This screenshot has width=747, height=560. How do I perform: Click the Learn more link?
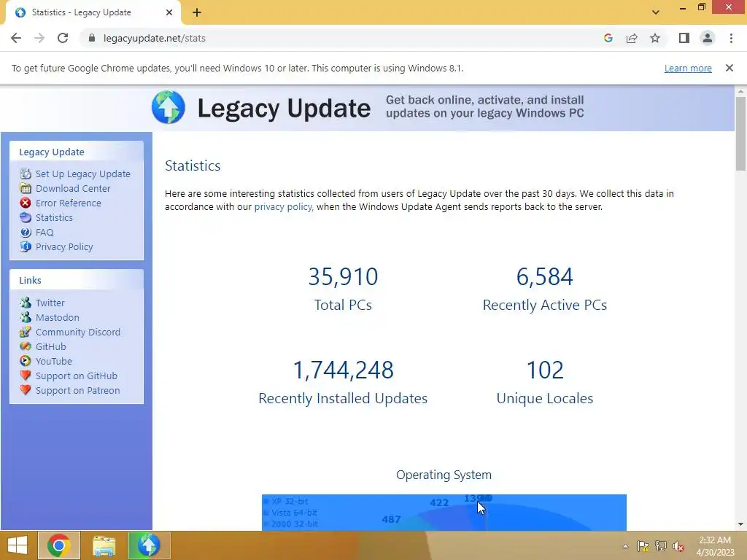(x=688, y=68)
